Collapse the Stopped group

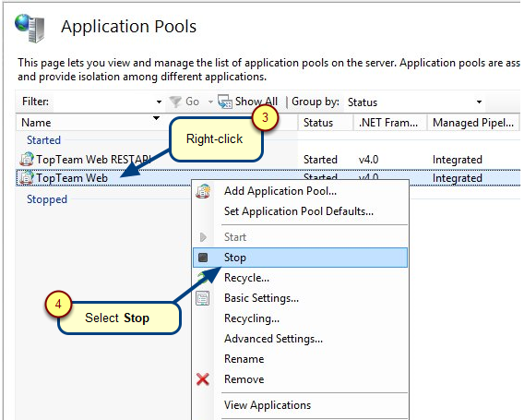[x=47, y=199]
